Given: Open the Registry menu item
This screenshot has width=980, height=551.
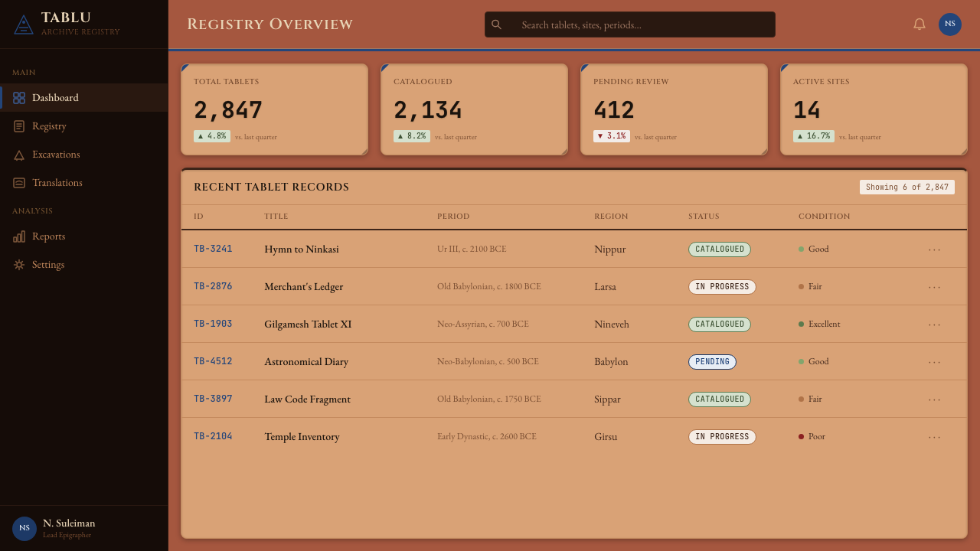Looking at the screenshot, I should (x=84, y=126).
